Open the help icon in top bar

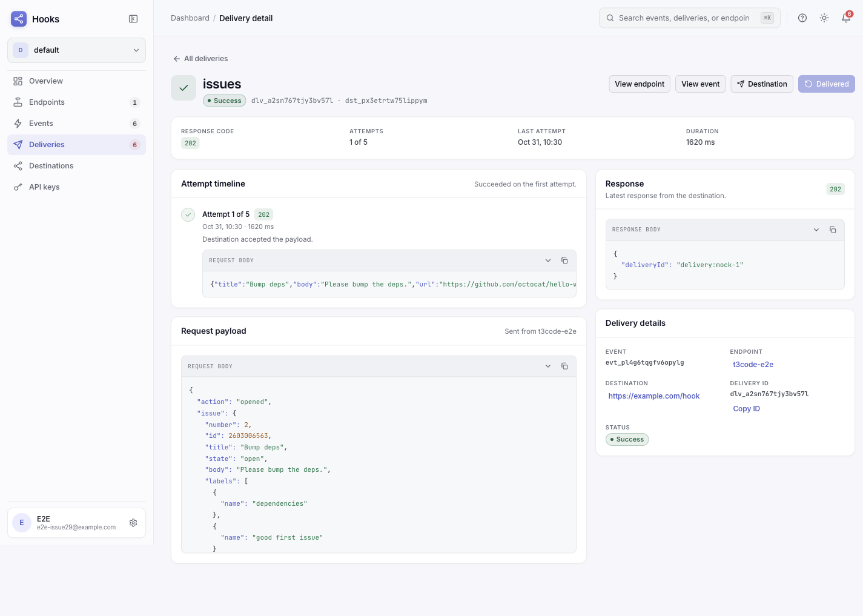point(802,18)
